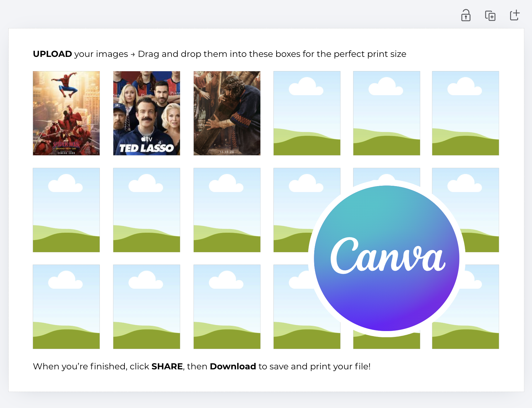Click the bold word UPLOAD
Image resolution: width=532 pixels, height=408 pixels.
[53, 54]
